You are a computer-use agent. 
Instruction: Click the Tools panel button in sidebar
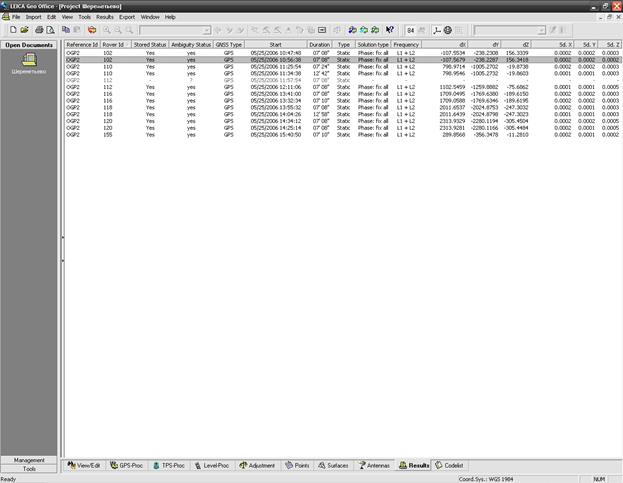coord(30,468)
